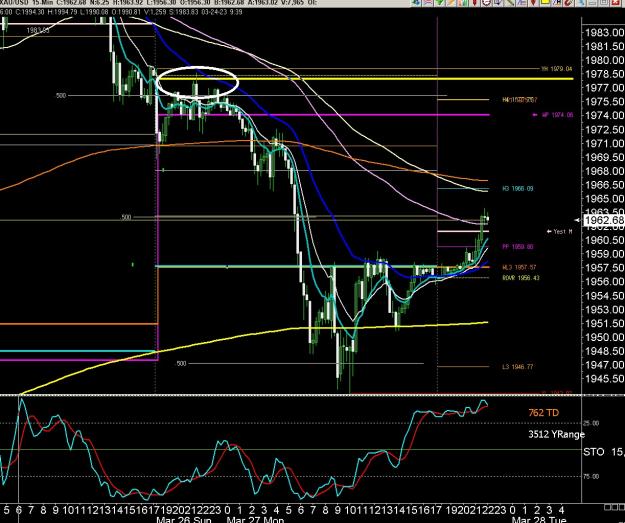
Task: Click the stochastic 25.00 level label
Action: [591, 423]
